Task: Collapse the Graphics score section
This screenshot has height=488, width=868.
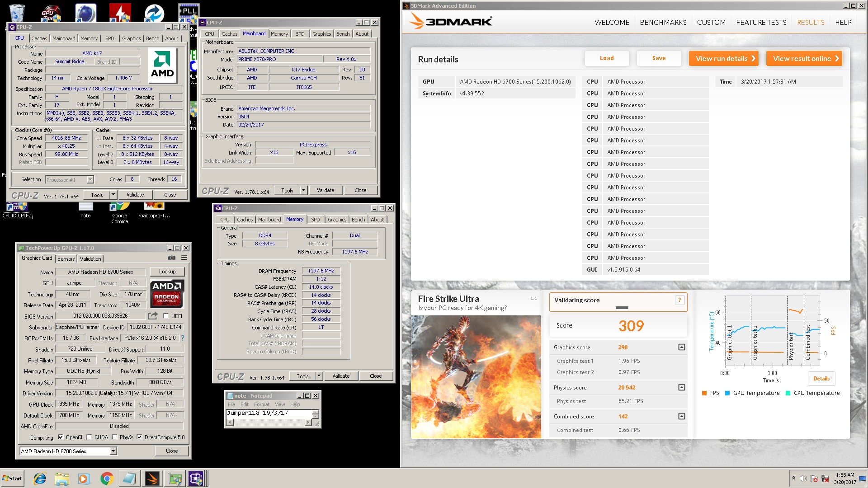Action: click(682, 347)
